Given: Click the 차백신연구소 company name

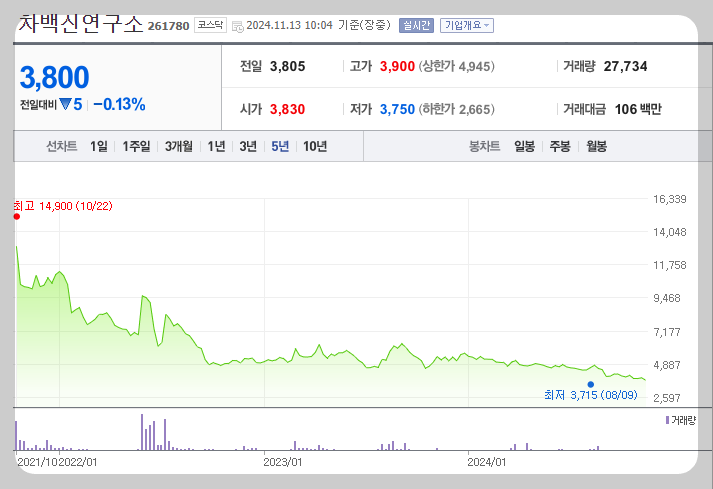Looking at the screenshot, I should pos(80,24).
